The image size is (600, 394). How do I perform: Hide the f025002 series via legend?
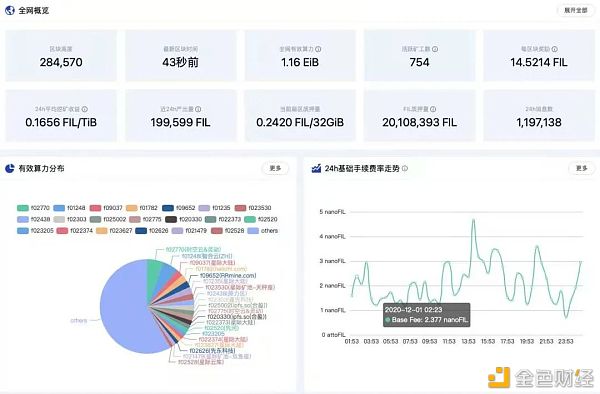coord(108,219)
